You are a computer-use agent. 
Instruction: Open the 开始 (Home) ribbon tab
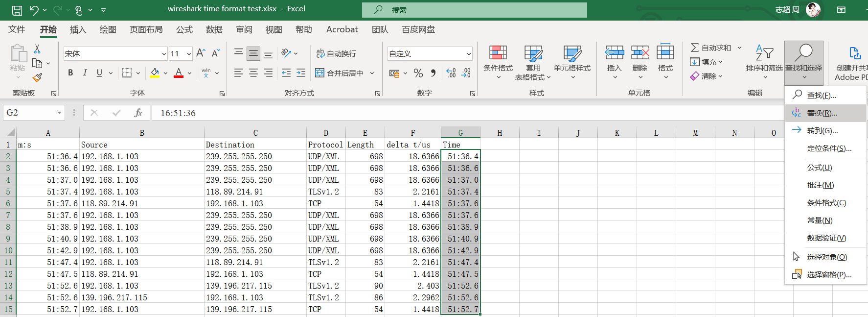click(48, 29)
